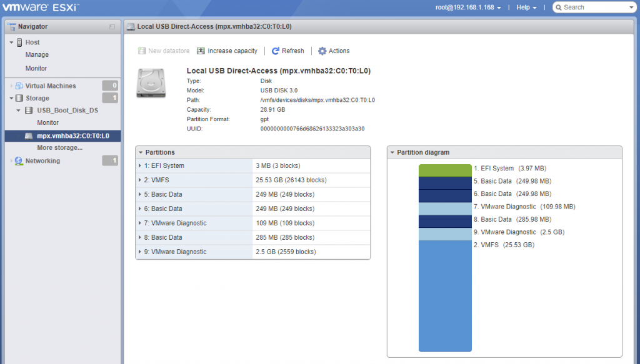Collapse the Partitions panel header

point(141,152)
